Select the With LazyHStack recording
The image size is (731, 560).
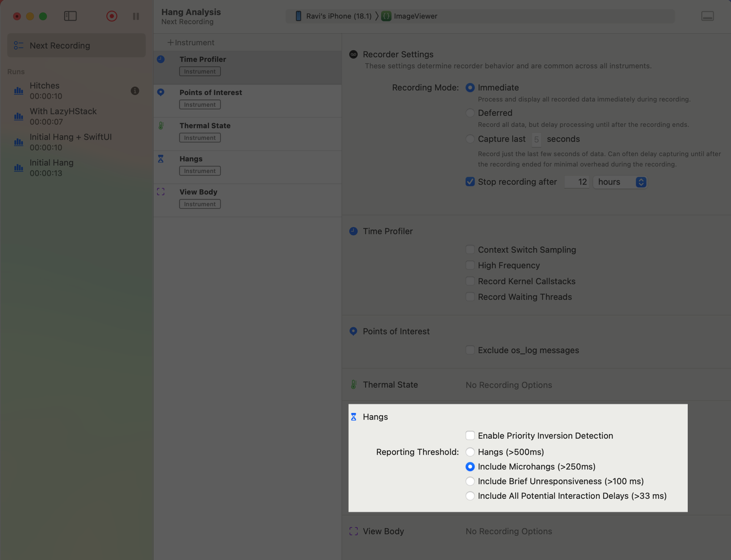pos(63,116)
